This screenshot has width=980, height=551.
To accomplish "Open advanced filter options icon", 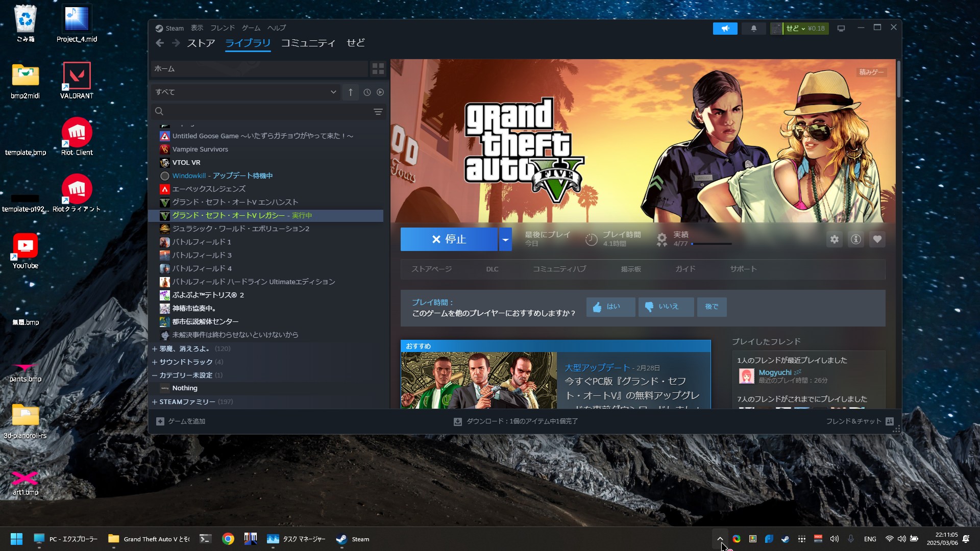I will pos(378,112).
